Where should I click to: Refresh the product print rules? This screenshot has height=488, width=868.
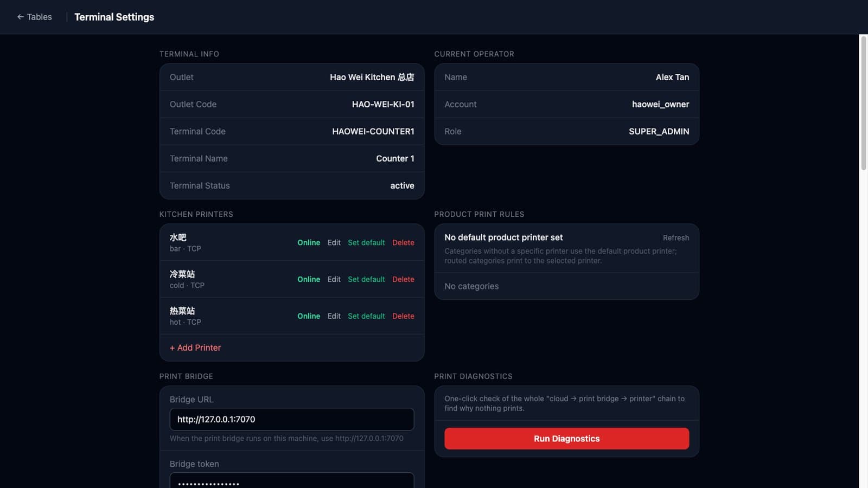coord(676,237)
